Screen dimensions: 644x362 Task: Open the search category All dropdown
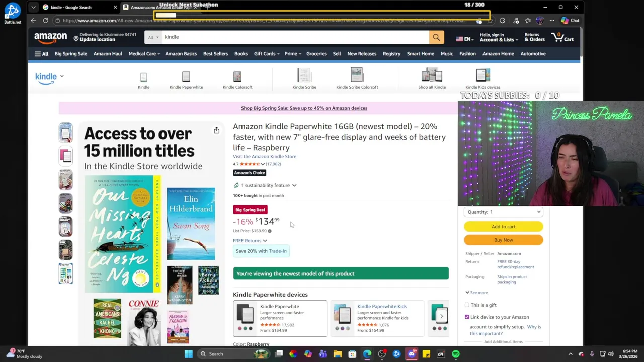153,37
